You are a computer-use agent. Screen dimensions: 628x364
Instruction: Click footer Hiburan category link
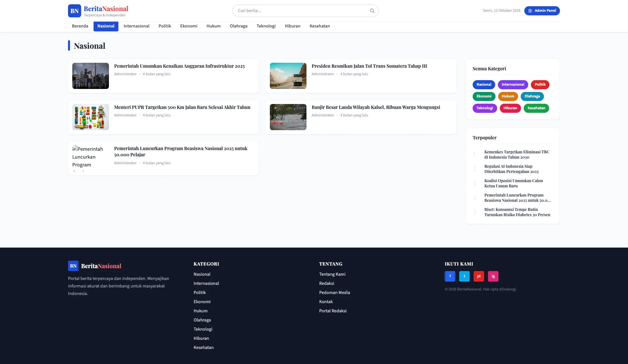tap(201, 338)
